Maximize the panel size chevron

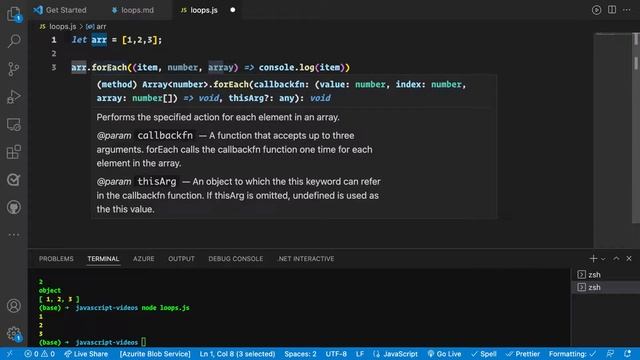616,258
